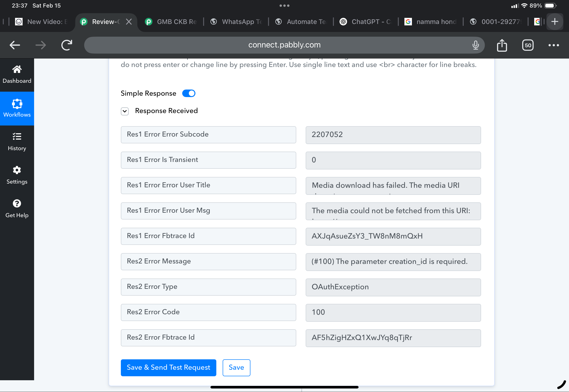Open the History list icon

(x=17, y=137)
